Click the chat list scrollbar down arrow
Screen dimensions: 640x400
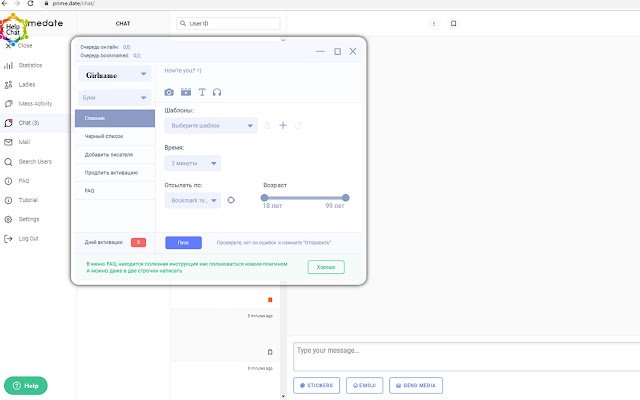pos(283,396)
